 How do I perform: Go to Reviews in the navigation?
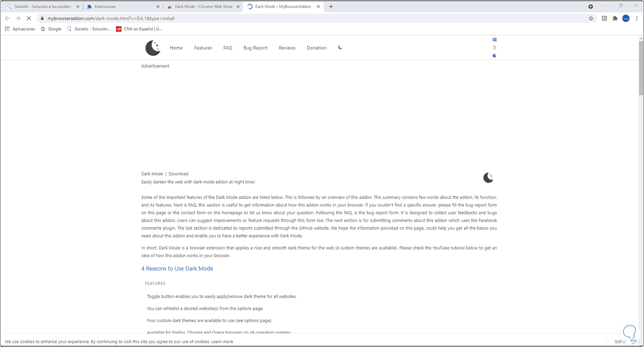[x=287, y=48]
